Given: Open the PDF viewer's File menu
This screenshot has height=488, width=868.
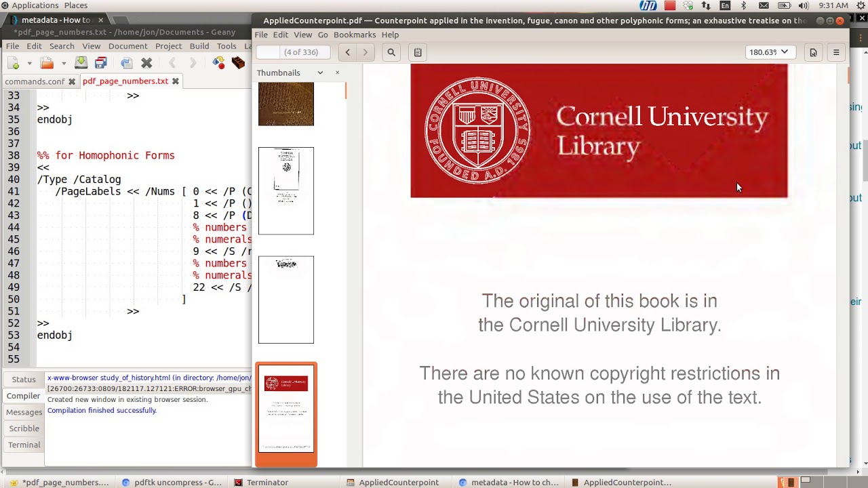Looking at the screenshot, I should [261, 35].
